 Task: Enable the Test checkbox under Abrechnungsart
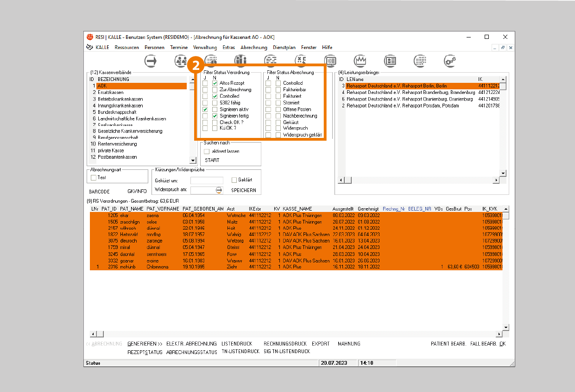[94, 178]
